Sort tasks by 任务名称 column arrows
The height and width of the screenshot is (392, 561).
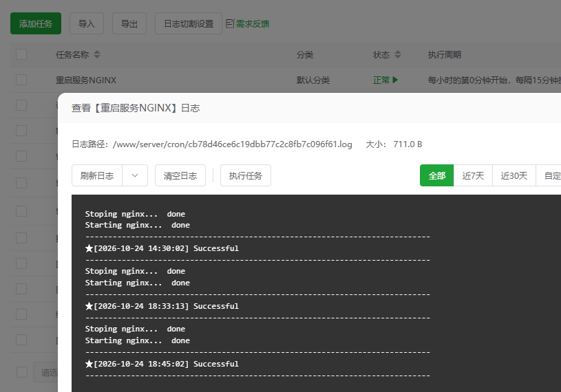point(97,54)
